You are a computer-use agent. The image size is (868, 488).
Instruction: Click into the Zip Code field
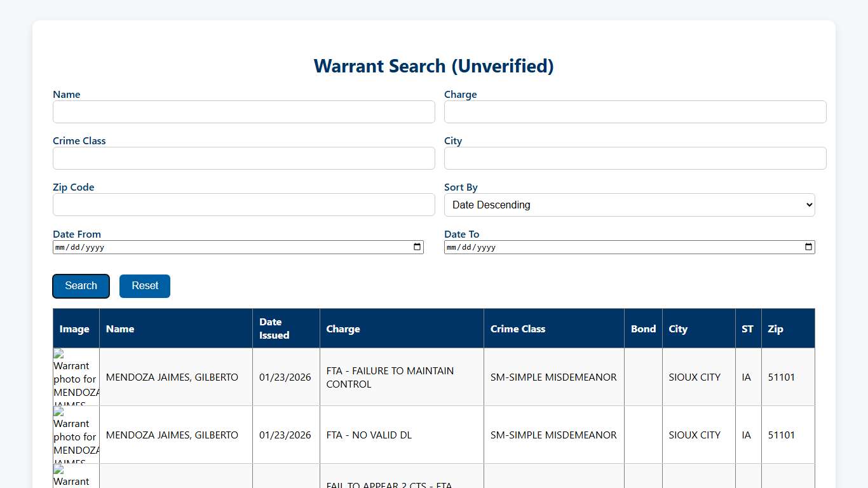click(x=243, y=205)
